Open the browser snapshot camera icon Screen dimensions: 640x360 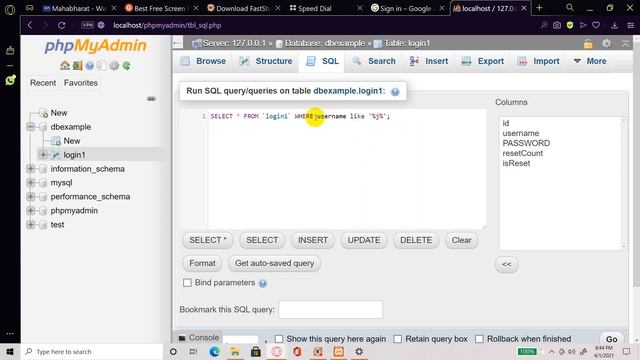[x=557, y=25]
